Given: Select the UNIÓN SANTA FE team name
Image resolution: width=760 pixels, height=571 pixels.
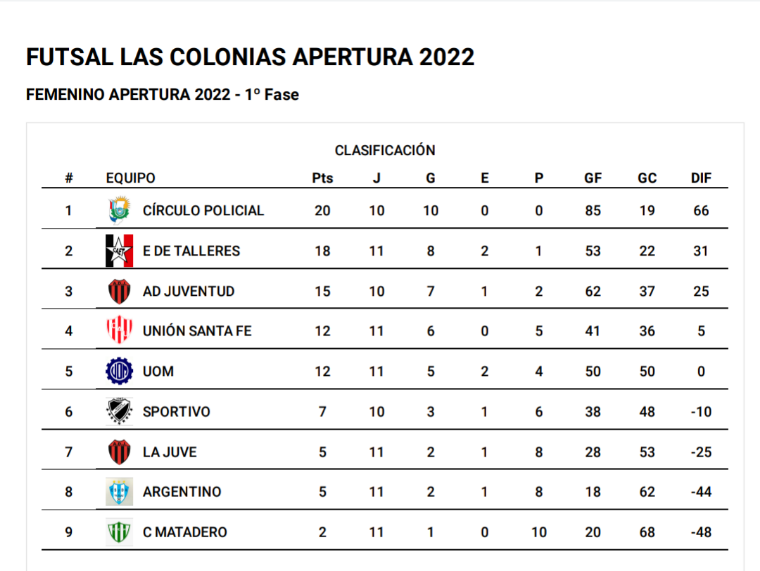Looking at the screenshot, I should 197,331.
